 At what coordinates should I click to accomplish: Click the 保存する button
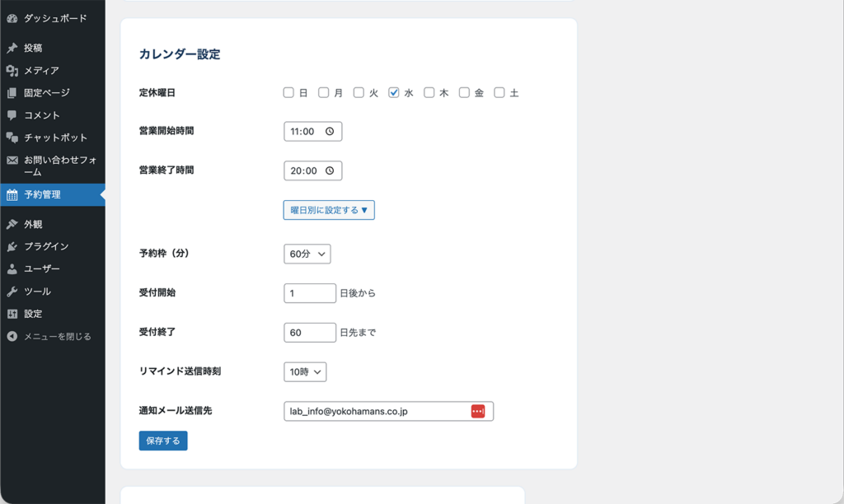(x=163, y=441)
